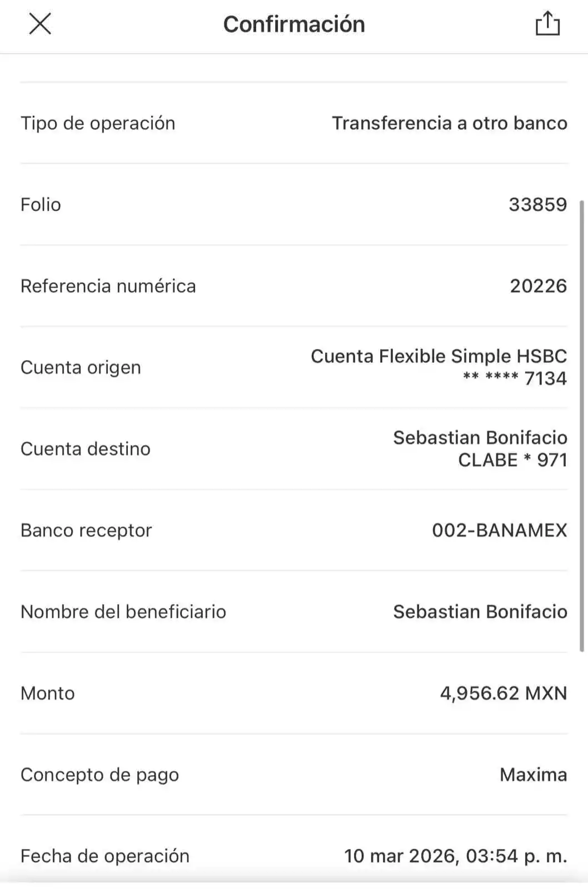Screen dimensions: 588x889
Task: Select the 002-BANAMEX bank receptor value
Action: coord(499,531)
